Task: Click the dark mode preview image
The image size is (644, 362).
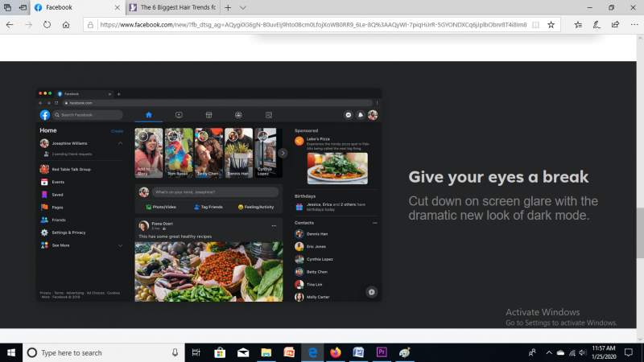Action: tap(208, 195)
